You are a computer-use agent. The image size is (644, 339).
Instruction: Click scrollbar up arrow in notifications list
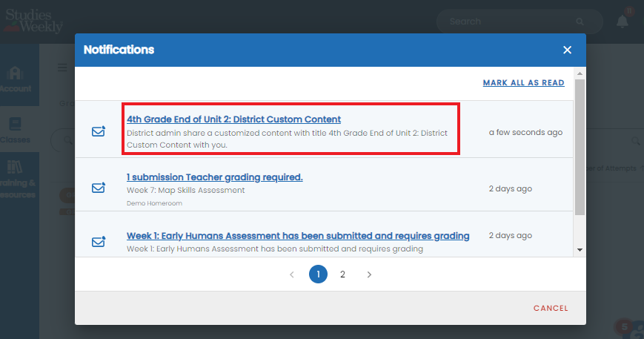pyautogui.click(x=580, y=73)
